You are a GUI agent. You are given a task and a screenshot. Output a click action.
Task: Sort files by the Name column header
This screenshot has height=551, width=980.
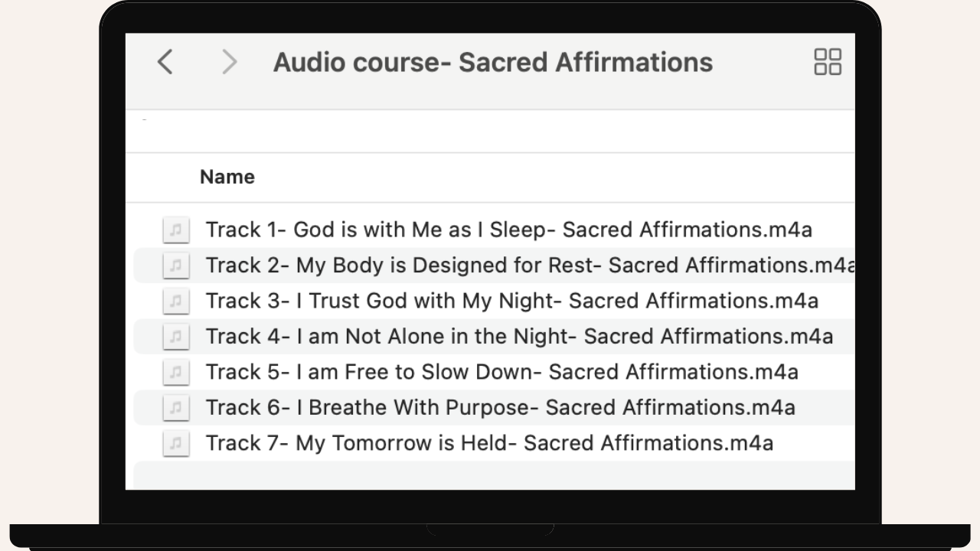coord(227,177)
